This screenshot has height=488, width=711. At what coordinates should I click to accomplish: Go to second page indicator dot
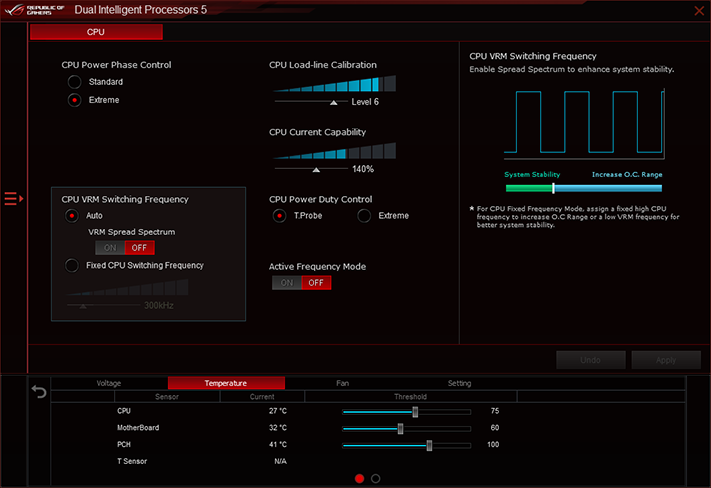coord(375,478)
